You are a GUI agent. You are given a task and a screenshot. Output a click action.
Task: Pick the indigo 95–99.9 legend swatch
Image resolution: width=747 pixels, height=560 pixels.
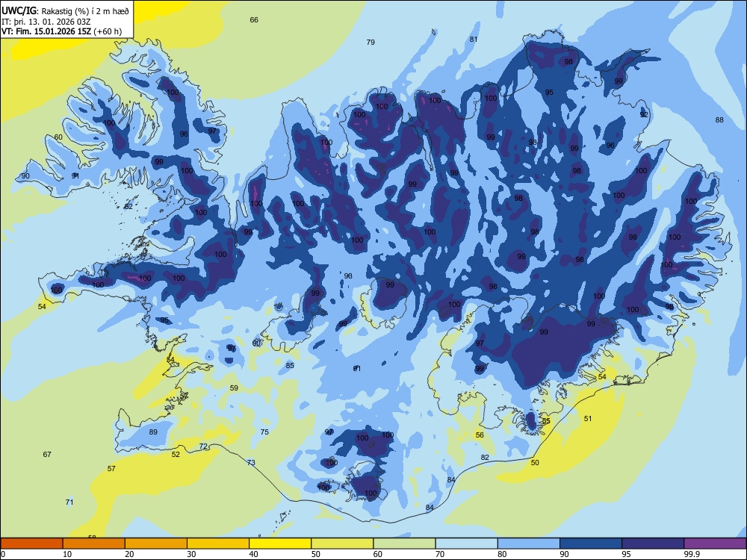[x=653, y=544]
